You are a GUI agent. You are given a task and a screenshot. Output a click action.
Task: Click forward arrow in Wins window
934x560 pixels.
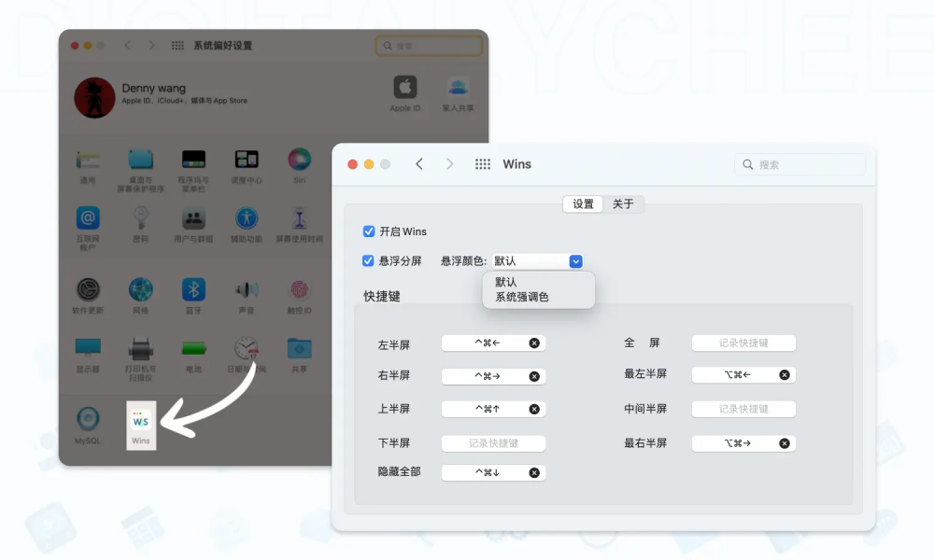coord(450,164)
